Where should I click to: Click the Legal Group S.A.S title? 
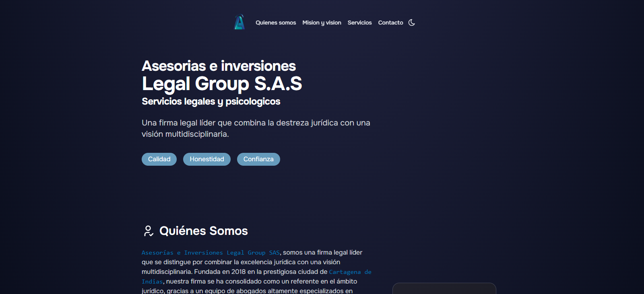pyautogui.click(x=222, y=84)
